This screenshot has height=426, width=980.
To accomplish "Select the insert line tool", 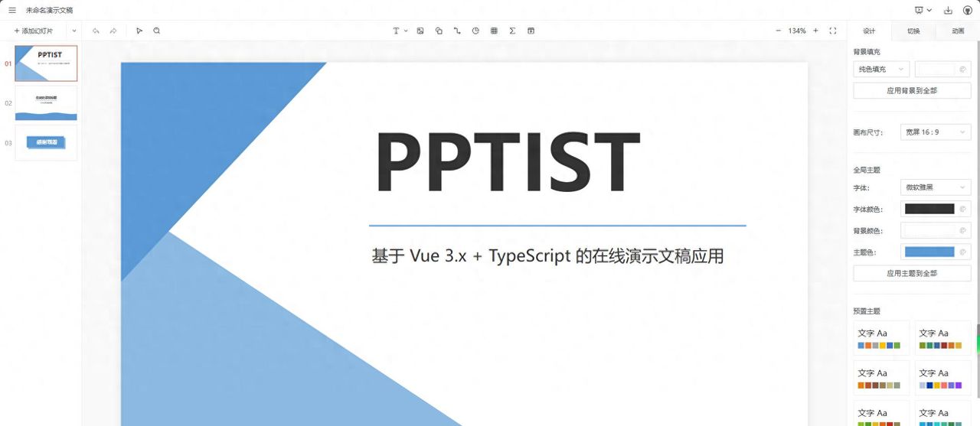I will pyautogui.click(x=457, y=31).
